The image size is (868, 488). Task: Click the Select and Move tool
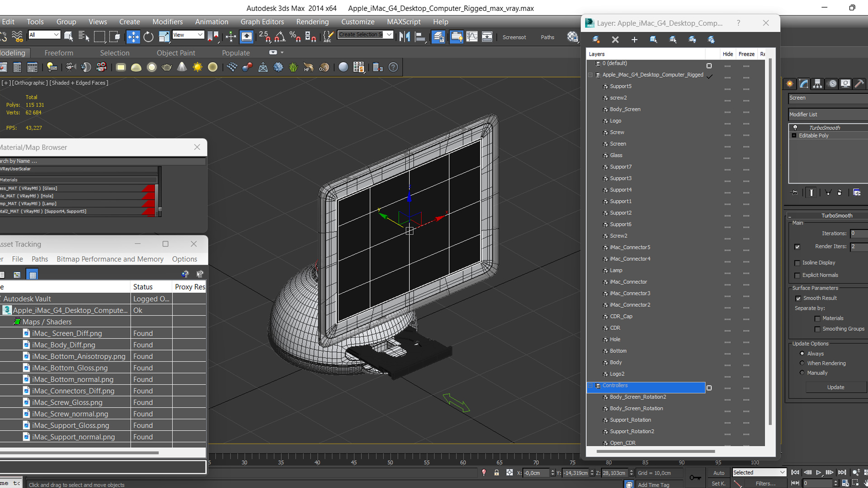(x=133, y=37)
